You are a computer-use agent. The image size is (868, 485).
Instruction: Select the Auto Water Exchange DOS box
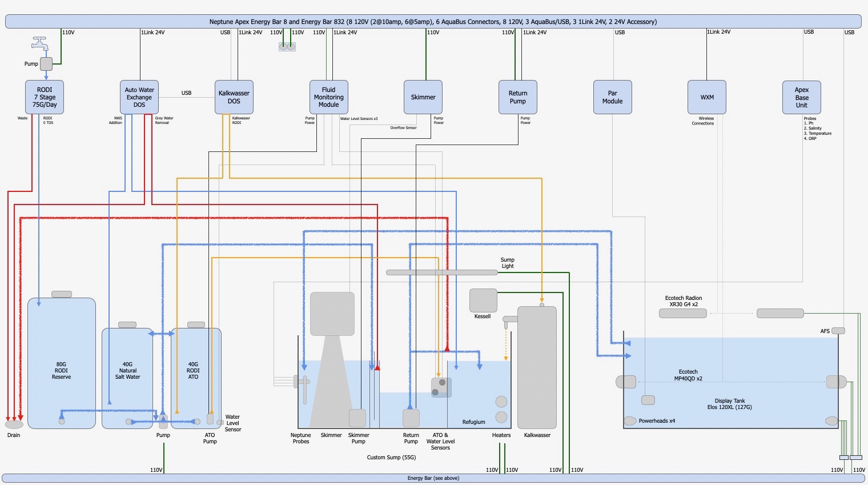[x=139, y=97]
